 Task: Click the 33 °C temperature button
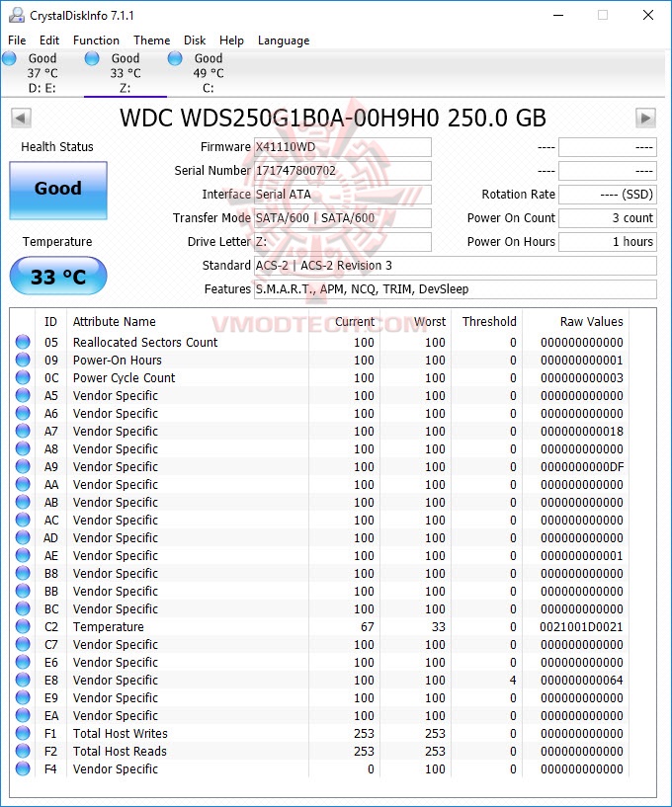click(58, 276)
